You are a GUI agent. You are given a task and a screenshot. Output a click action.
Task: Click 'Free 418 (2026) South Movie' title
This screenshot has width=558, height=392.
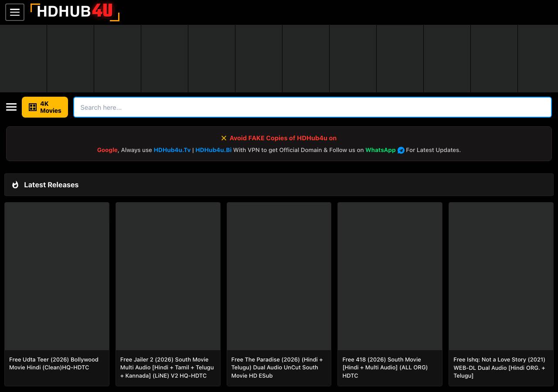tap(385, 368)
